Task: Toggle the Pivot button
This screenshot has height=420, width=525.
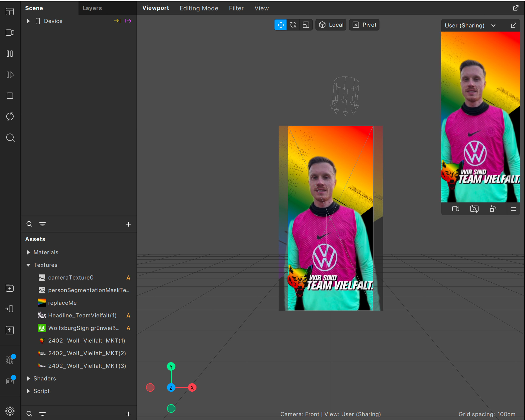Action: click(x=364, y=25)
